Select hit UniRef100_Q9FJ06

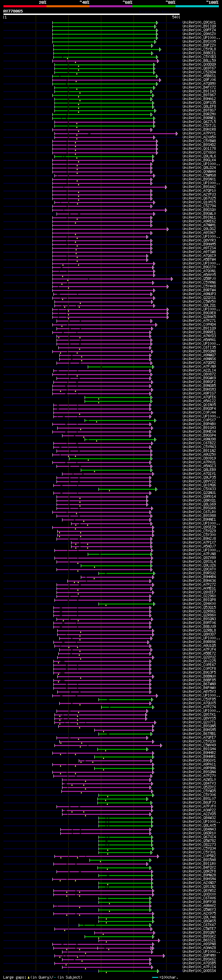(199, 80)
